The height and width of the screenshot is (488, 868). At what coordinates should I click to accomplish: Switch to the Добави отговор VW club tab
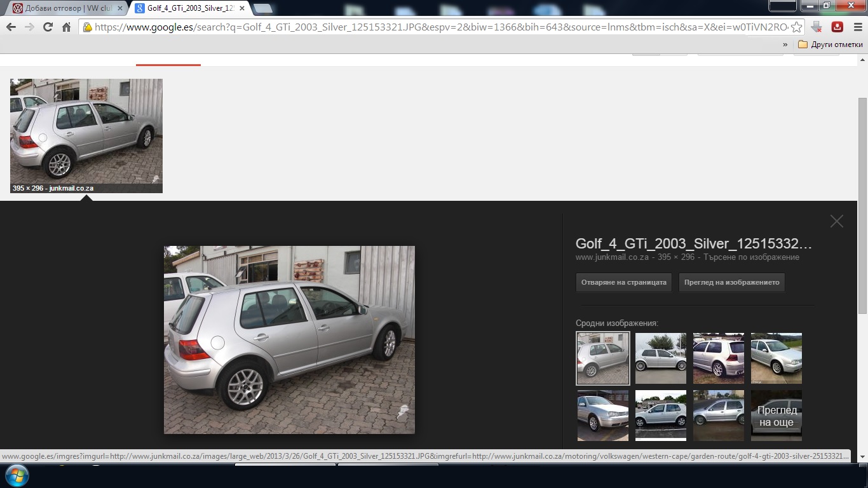[64, 8]
